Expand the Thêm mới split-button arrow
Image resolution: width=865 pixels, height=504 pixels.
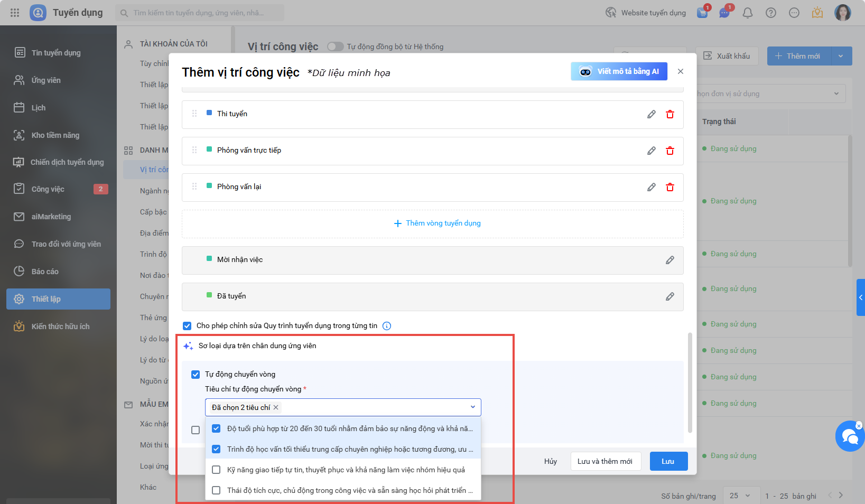point(841,56)
